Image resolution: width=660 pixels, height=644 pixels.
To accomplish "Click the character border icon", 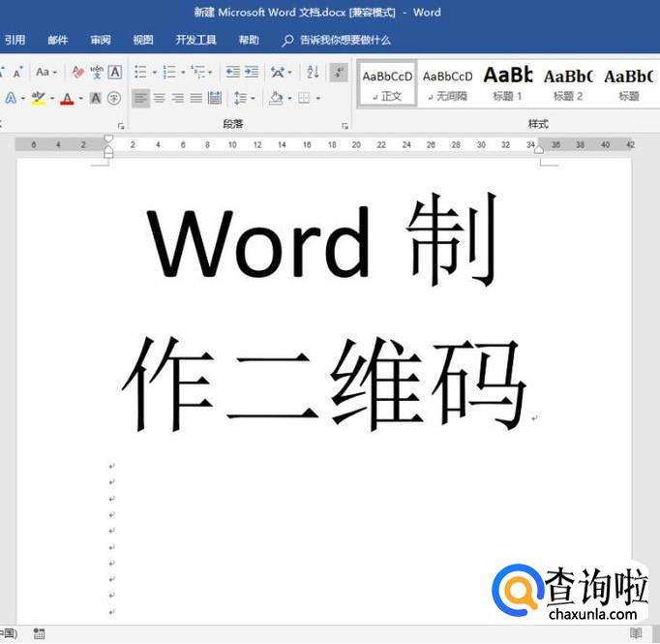I will (114, 72).
